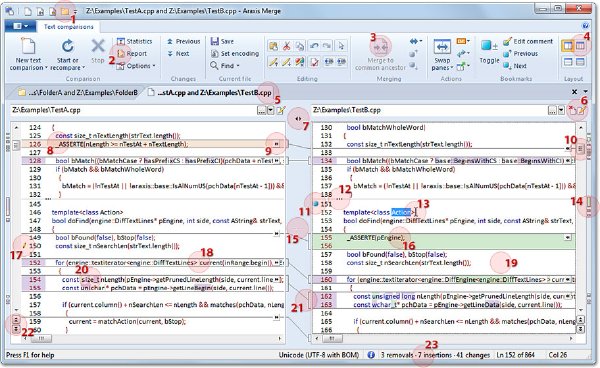Open the blue application menu button
Viewport: 600px width, 368px height.
(20, 26)
